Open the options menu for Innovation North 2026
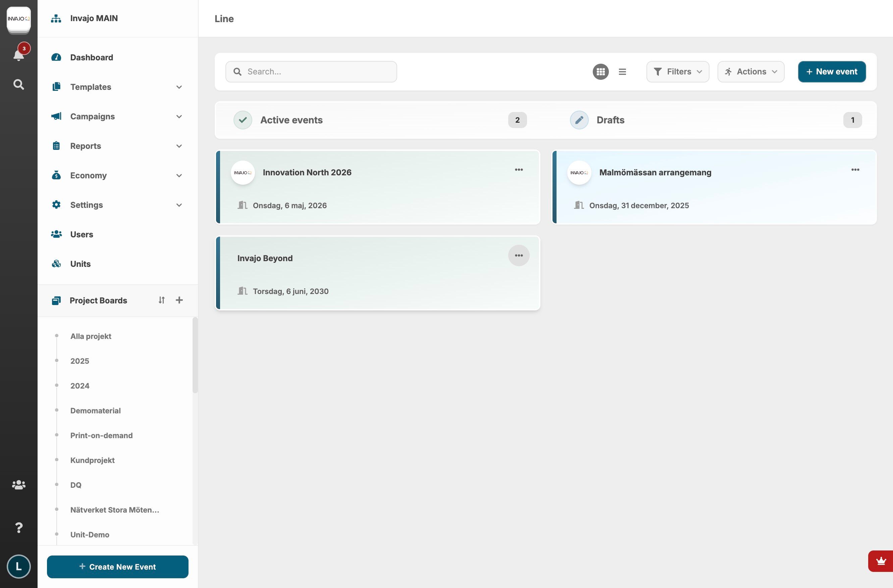 coord(519,170)
